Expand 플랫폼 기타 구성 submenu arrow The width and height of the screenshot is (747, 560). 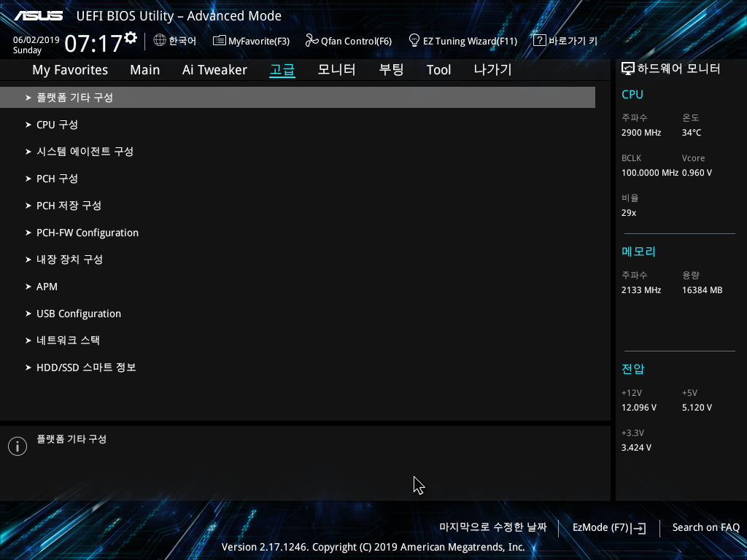pyautogui.click(x=28, y=98)
